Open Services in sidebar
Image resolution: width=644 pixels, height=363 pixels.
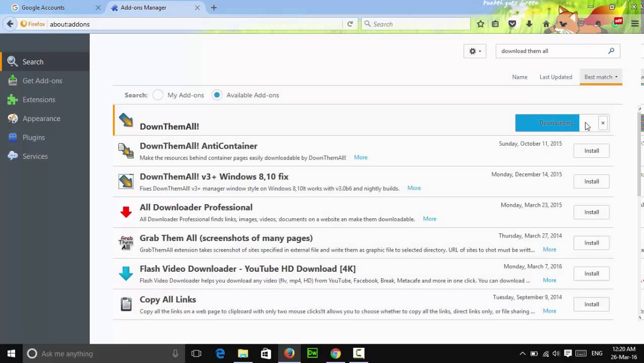[45, 156]
